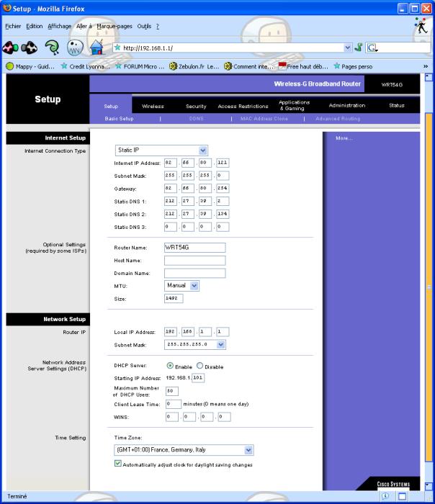Click the Forward navigation icon
Image resolution: width=435 pixels, height=504 pixels.
(x=30, y=48)
